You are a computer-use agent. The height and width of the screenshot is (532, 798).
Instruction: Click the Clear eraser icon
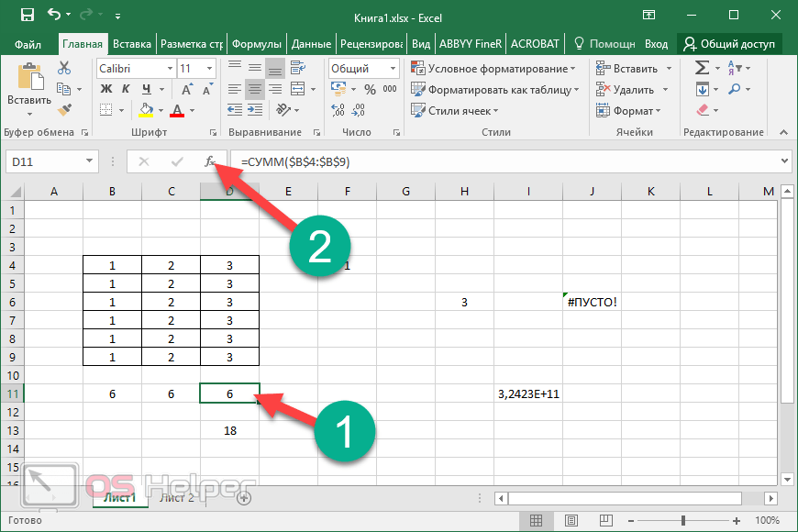pos(703,110)
